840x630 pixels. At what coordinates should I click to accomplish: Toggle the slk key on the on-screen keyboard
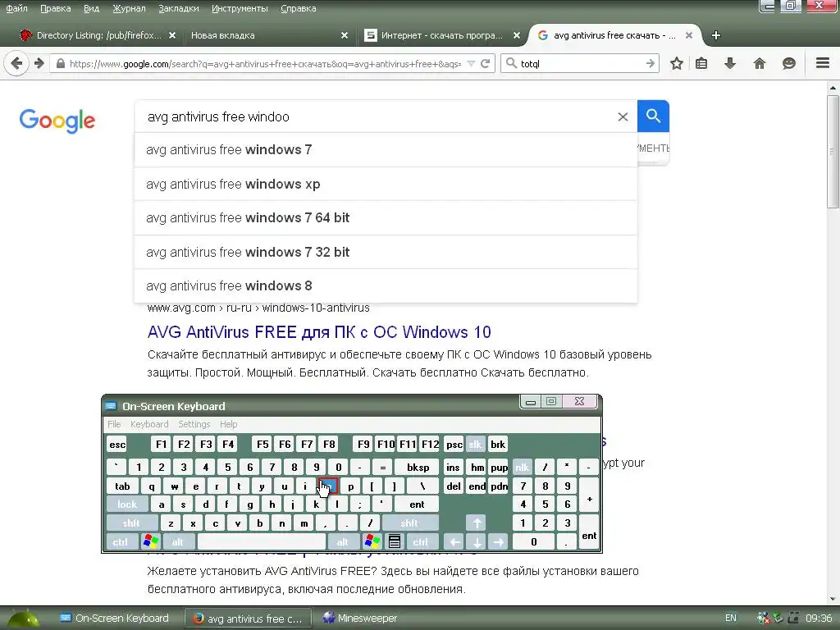[475, 444]
